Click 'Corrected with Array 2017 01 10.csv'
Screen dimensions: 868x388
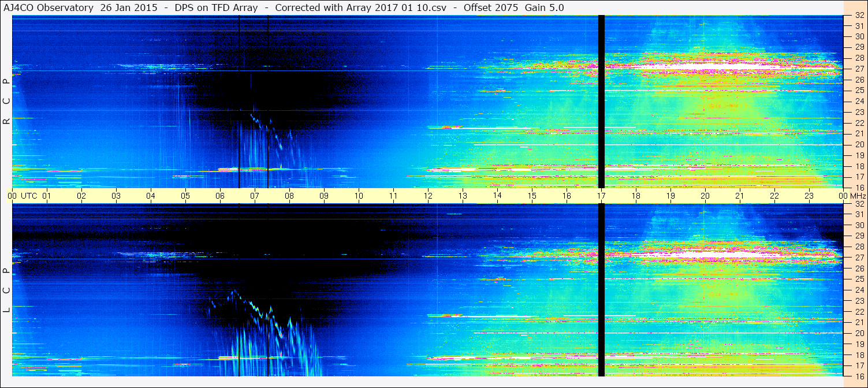pyautogui.click(x=361, y=8)
